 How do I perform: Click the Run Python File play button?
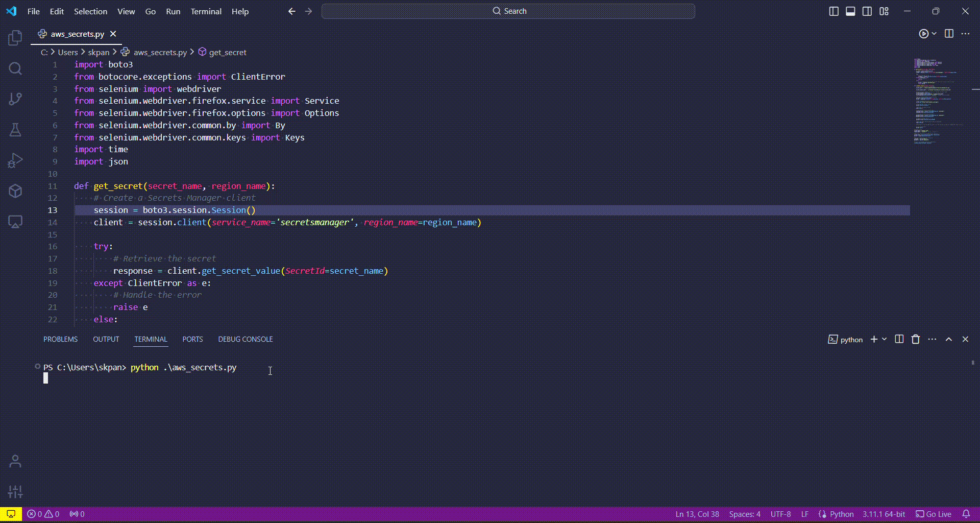[923, 34]
